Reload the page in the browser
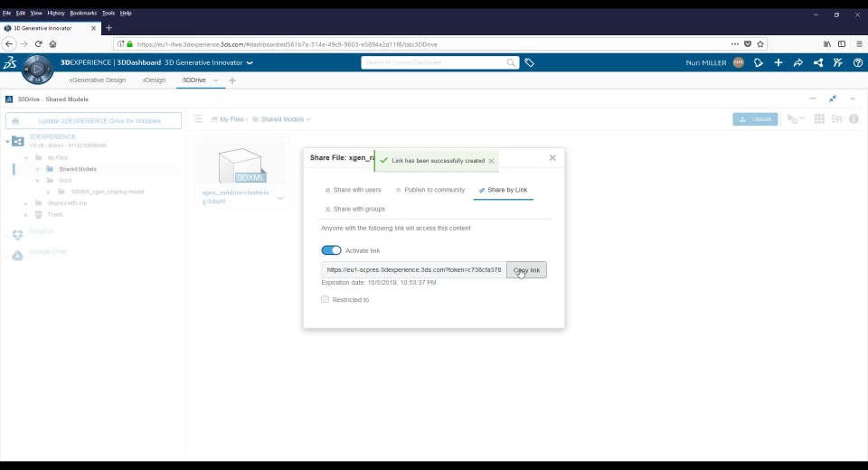This screenshot has width=868, height=470. pyautogui.click(x=38, y=43)
